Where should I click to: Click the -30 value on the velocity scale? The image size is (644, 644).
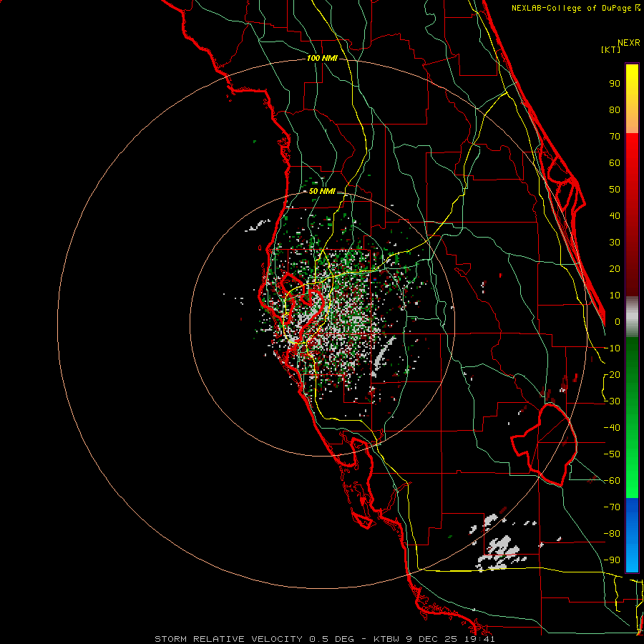[x=612, y=401]
